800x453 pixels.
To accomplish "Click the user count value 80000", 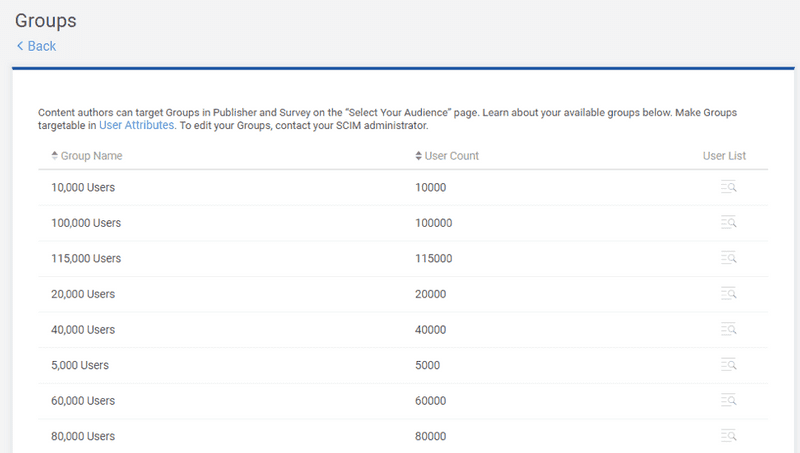I will pos(431,436).
